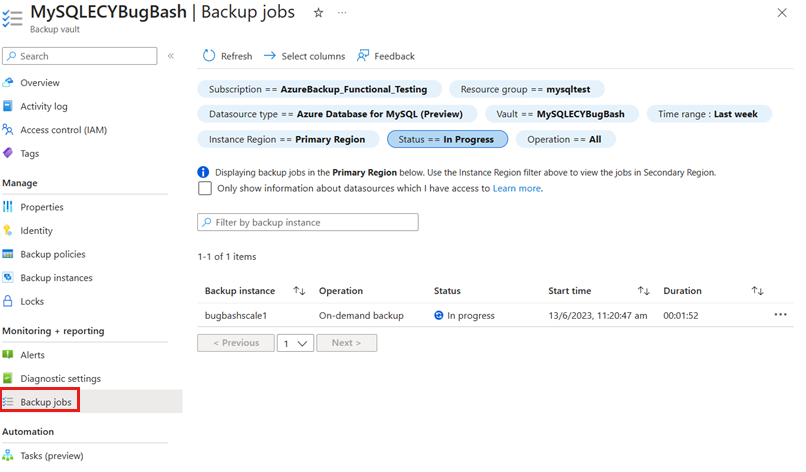Click the Refresh icon in toolbar
Viewport: 806px width, 472px height.
(x=209, y=56)
